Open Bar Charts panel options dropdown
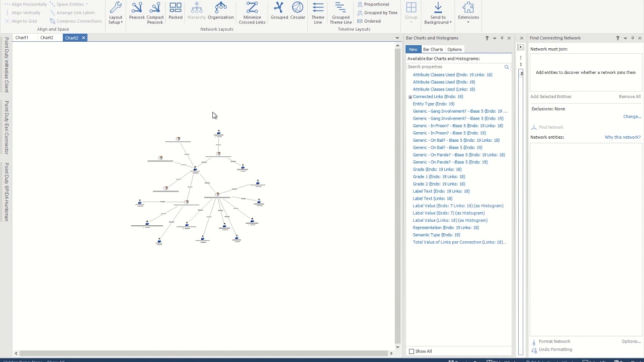The height and width of the screenshot is (362, 644). coord(495,38)
